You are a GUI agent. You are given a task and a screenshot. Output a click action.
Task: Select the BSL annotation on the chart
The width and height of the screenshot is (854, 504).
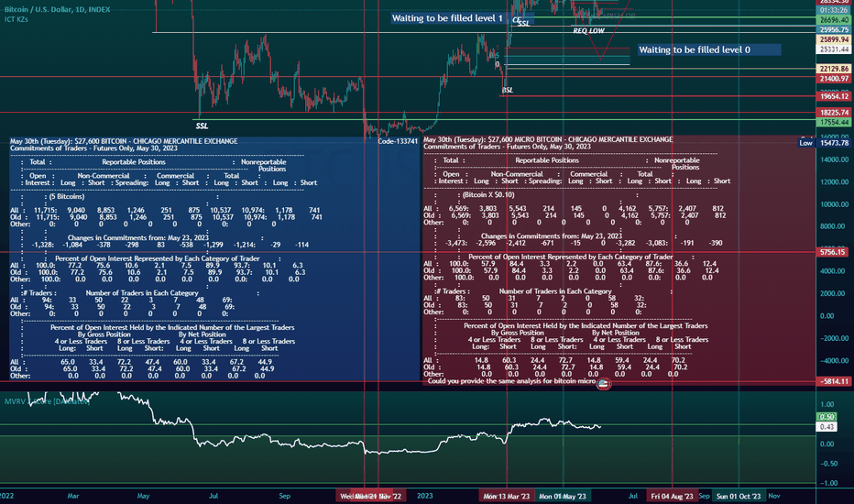click(507, 90)
